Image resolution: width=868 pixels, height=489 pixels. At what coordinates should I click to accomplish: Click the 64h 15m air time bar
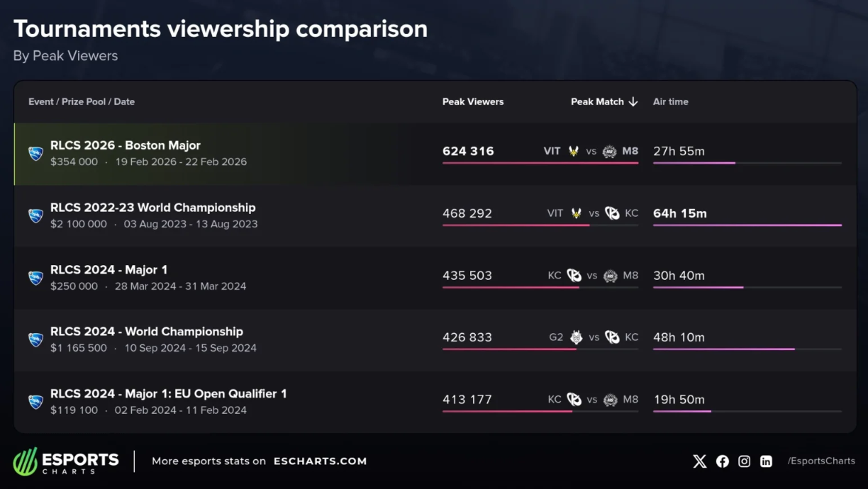pos(747,225)
